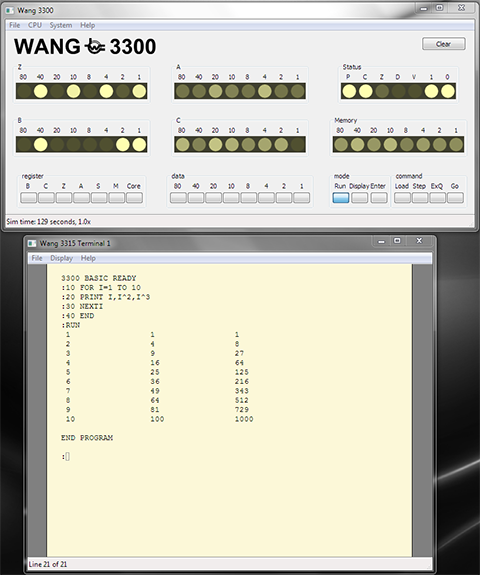Image resolution: width=480 pixels, height=575 pixels.
Task: Open Help menu in Terminal 1 window
Action: click(x=88, y=258)
